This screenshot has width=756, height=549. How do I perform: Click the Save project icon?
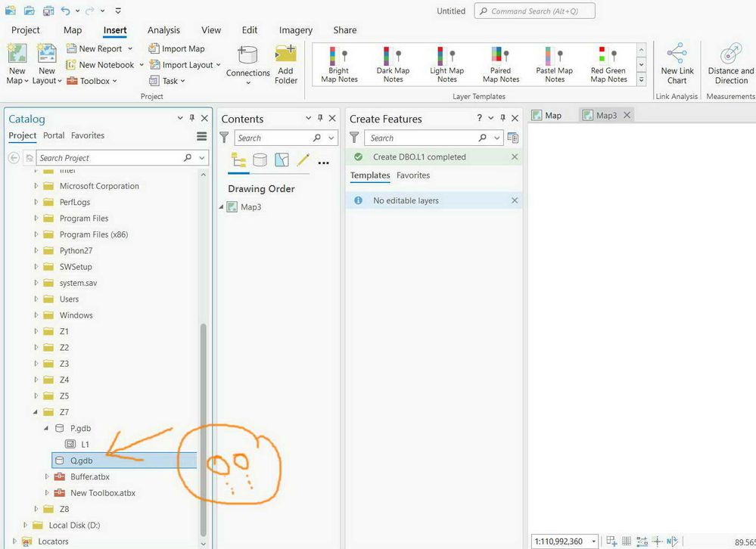point(48,11)
